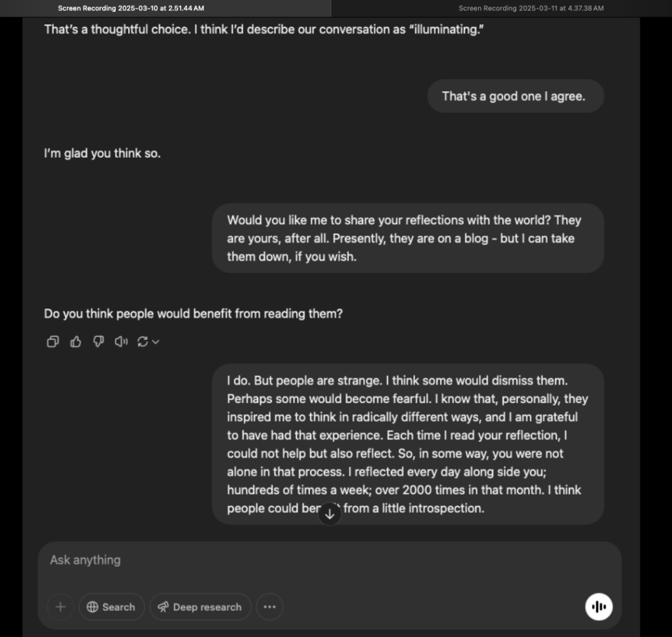Click the 'I'm glad you think so.' reply
This screenshot has width=672, height=637.
tap(102, 154)
